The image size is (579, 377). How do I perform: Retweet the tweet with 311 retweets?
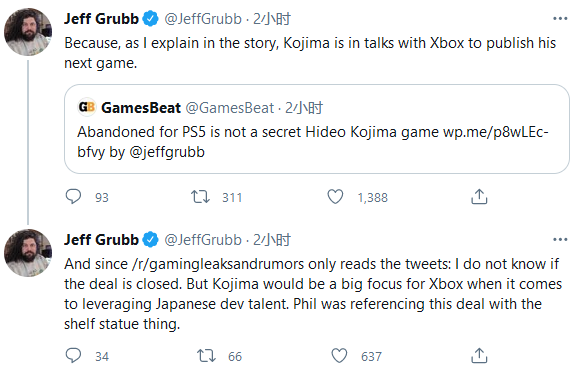(x=200, y=197)
